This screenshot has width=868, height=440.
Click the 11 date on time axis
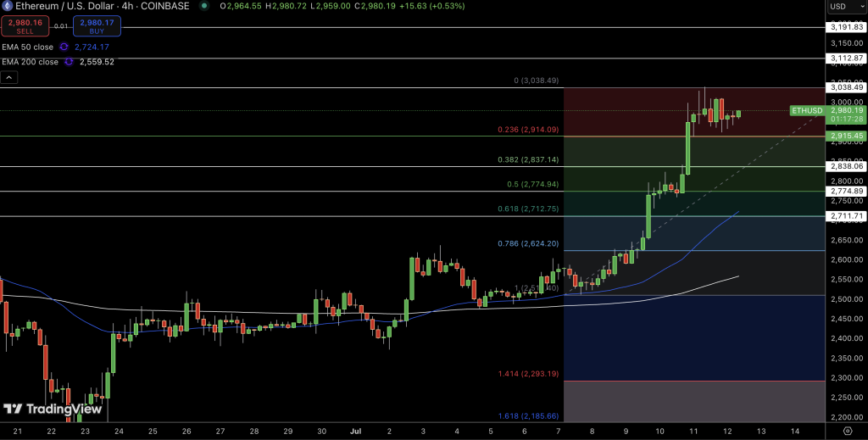[x=693, y=431]
